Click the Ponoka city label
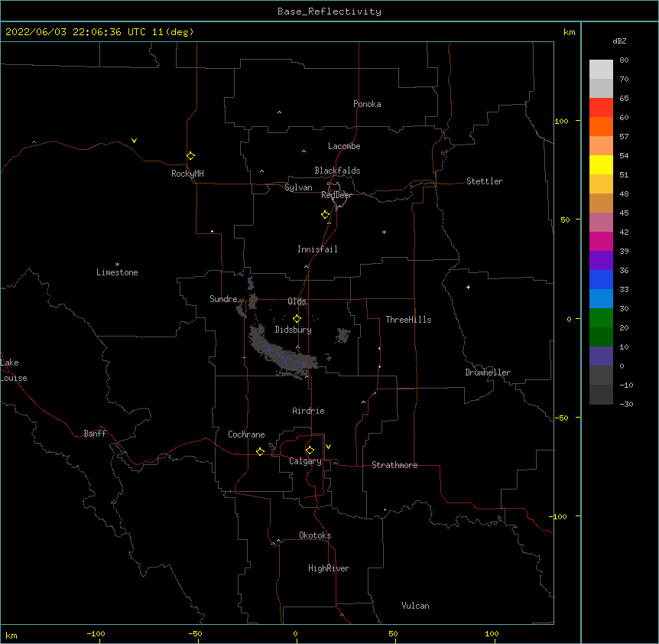Viewport: 659px width, 644px height. (x=367, y=104)
